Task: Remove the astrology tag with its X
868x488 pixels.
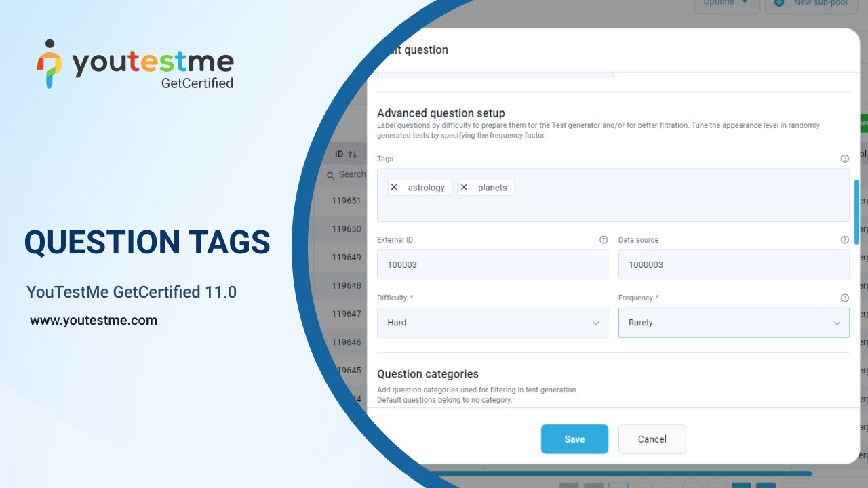Action: 394,188
